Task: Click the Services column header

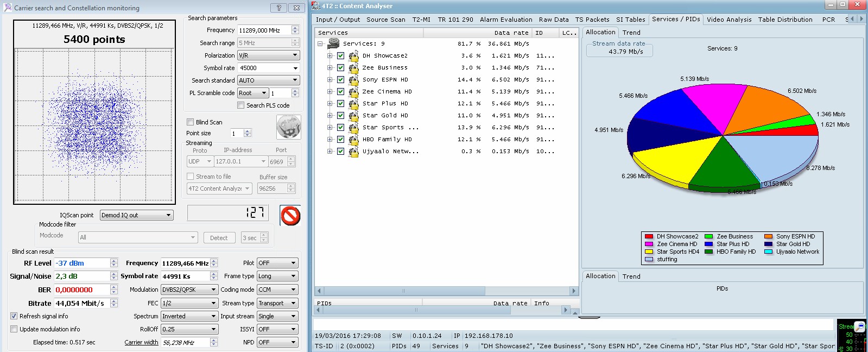Action: [x=369, y=33]
